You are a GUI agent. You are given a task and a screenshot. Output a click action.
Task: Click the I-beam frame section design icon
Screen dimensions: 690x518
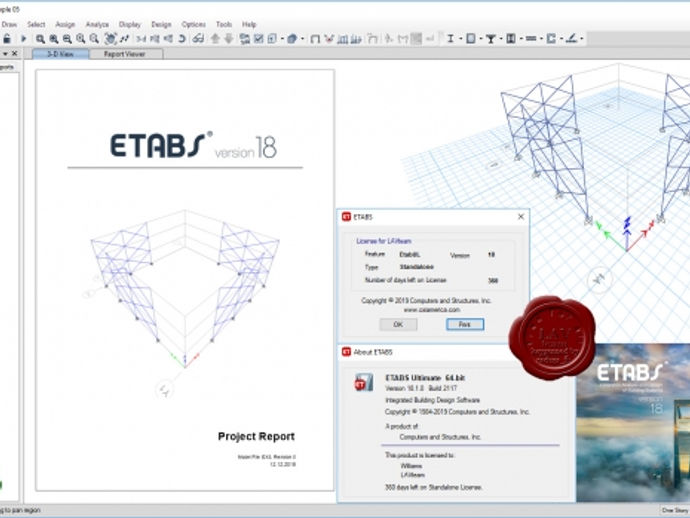(x=450, y=39)
